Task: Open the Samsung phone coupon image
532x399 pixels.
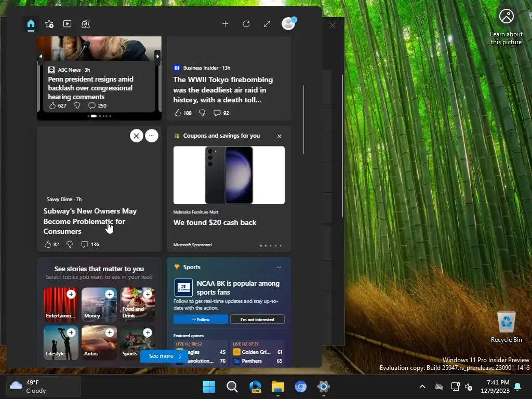Action: [x=229, y=175]
